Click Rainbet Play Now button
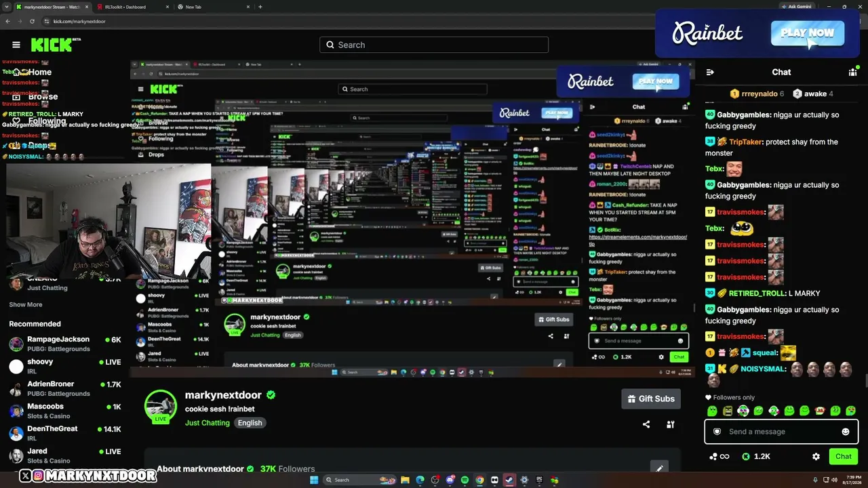The image size is (868, 488). point(807,33)
